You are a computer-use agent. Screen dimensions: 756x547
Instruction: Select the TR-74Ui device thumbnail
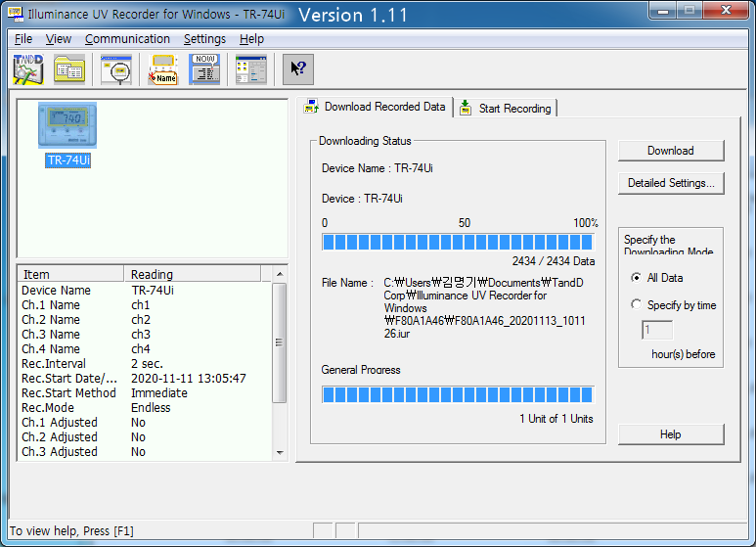click(x=67, y=125)
